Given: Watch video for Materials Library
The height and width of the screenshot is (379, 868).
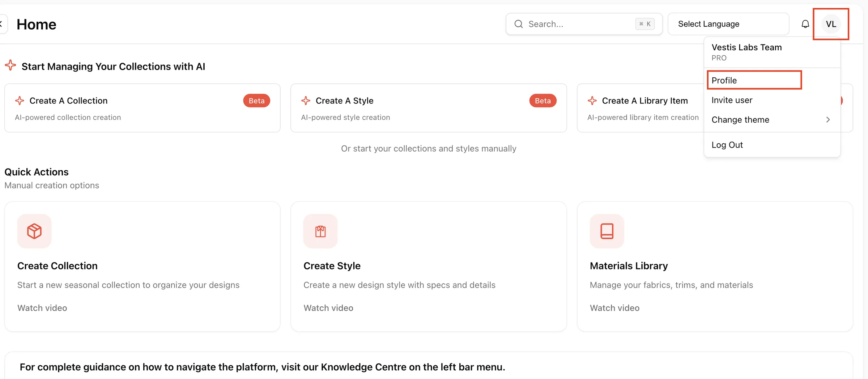Looking at the screenshot, I should (614, 308).
